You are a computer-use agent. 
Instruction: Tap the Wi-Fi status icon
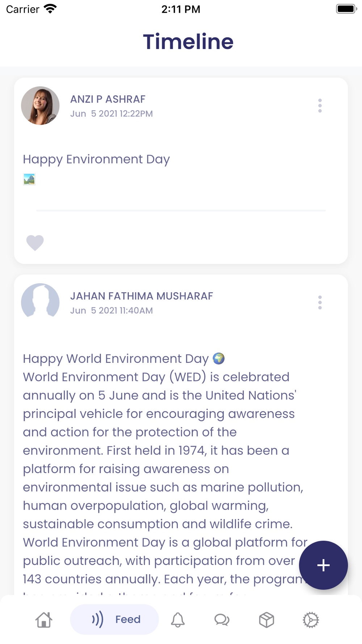pos(50,9)
